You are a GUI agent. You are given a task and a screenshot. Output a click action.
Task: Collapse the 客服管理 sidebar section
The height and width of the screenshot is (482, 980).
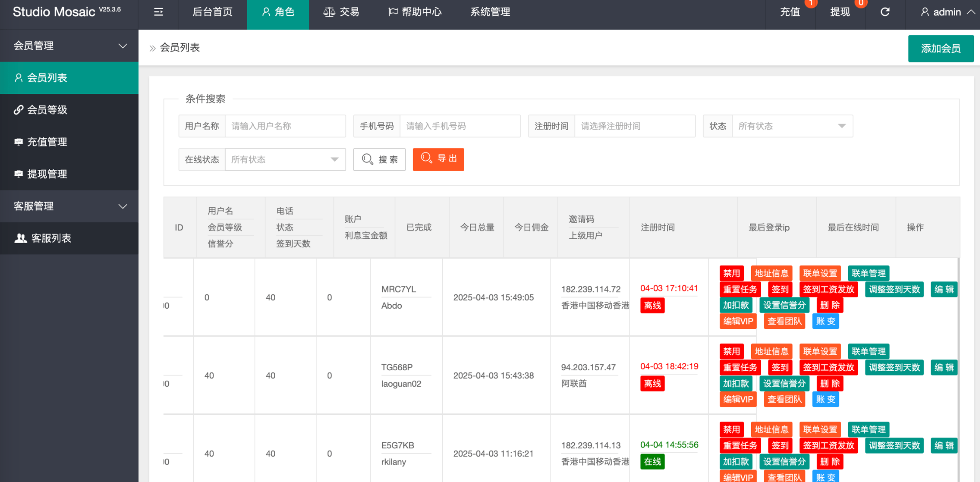(123, 206)
